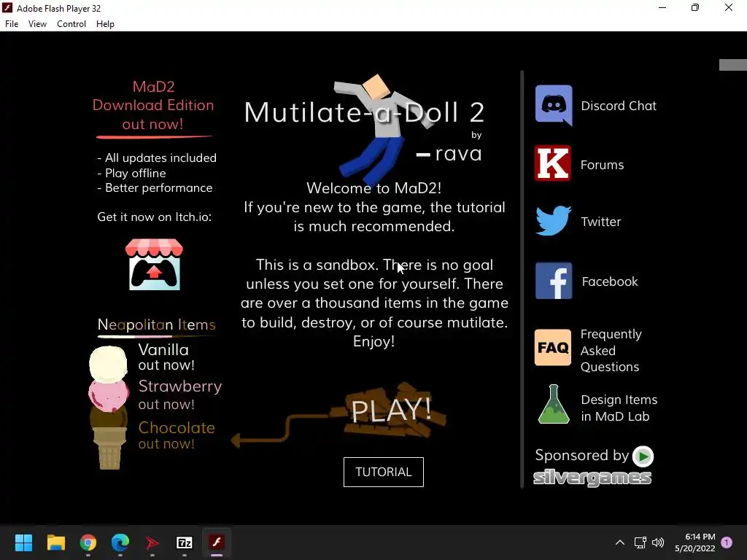Show hidden system tray icons
Image resolution: width=747 pixels, height=560 pixels.
pos(620,542)
